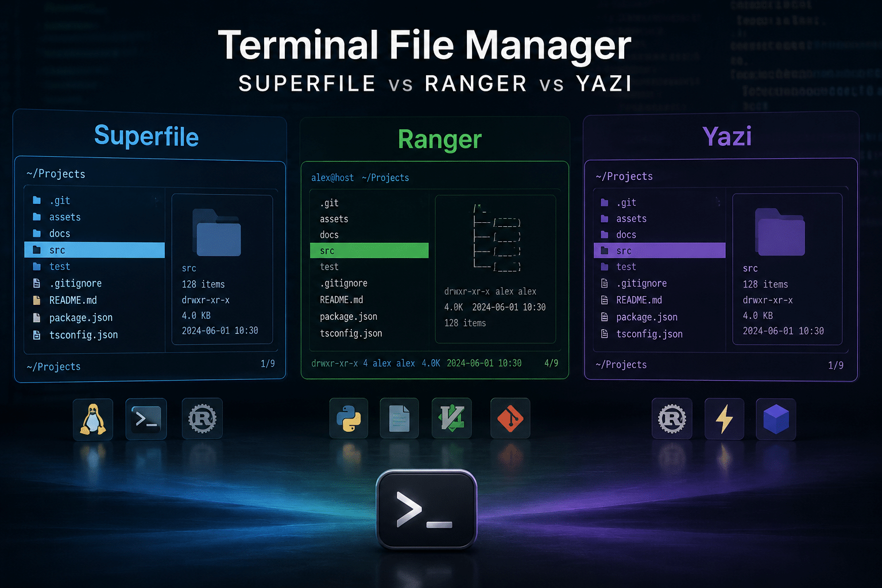This screenshot has width=882, height=588.
Task: Select the orange Git logo icon
Action: (x=510, y=419)
